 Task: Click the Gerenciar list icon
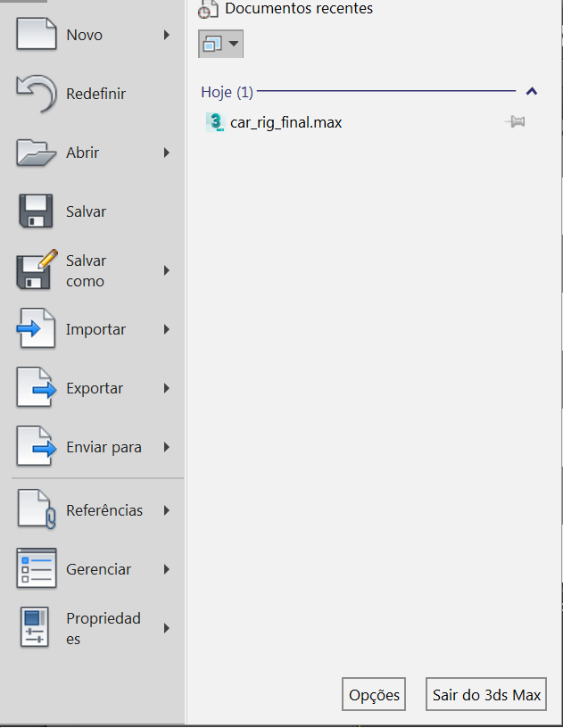click(36, 569)
